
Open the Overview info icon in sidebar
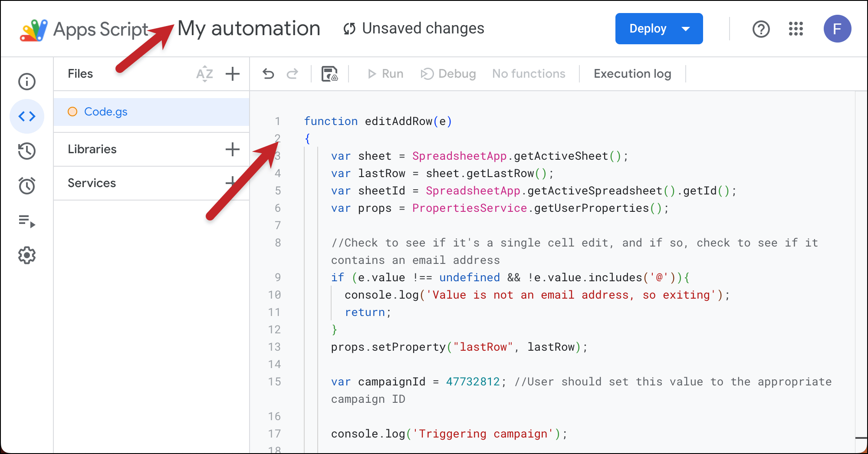pos(27,82)
